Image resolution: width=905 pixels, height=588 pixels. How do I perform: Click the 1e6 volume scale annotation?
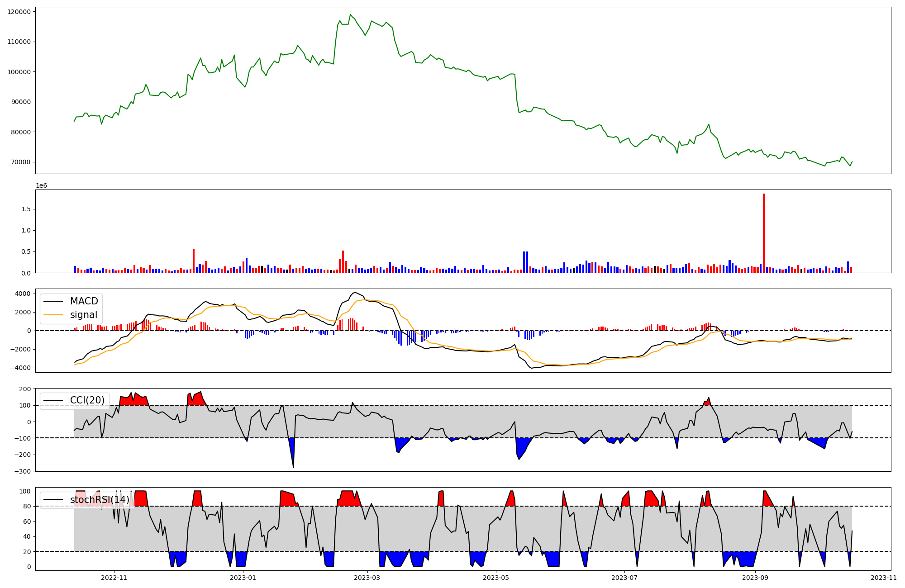[41, 186]
